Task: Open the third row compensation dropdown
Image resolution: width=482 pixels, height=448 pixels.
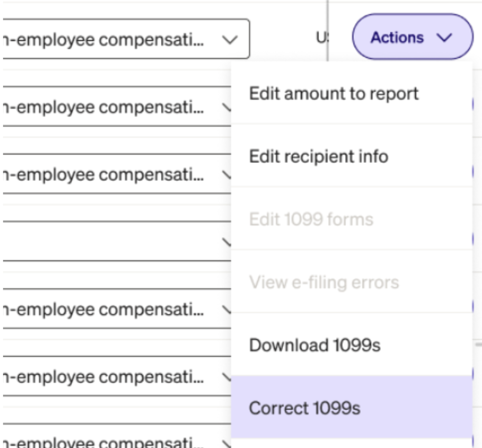Action: click(110, 174)
